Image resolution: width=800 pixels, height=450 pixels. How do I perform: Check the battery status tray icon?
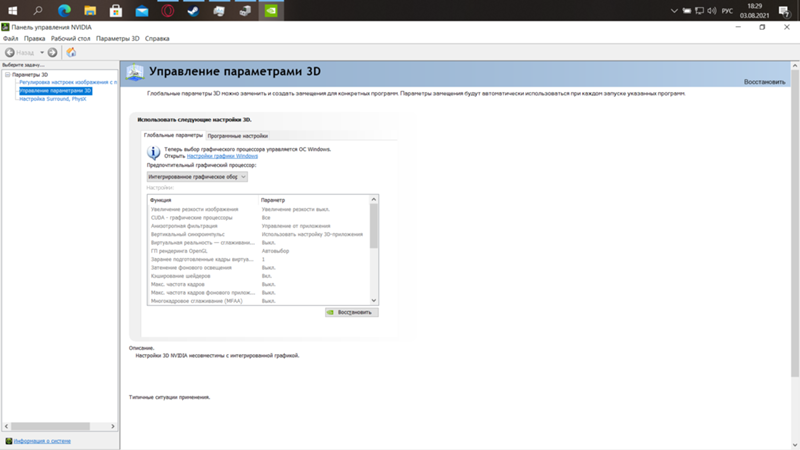coord(687,11)
